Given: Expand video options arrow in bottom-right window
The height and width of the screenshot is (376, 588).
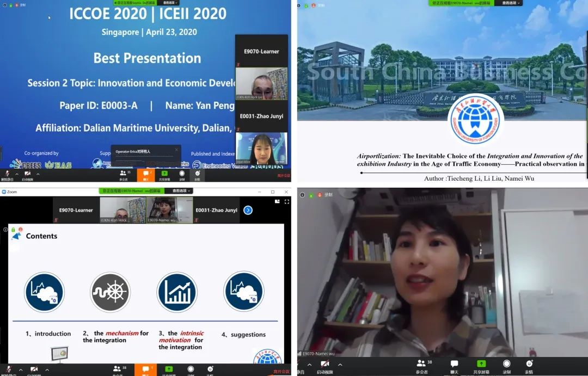Looking at the screenshot, I should tap(340, 364).
